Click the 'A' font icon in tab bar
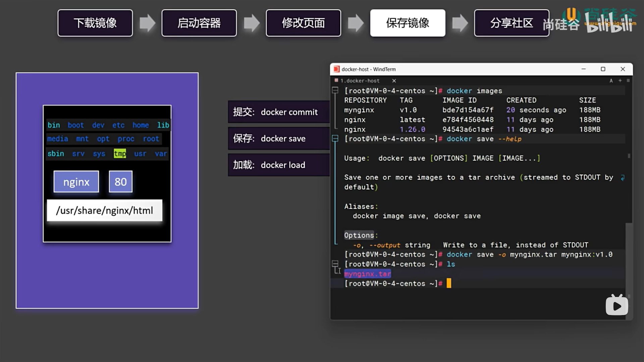The image size is (644, 362). click(611, 81)
